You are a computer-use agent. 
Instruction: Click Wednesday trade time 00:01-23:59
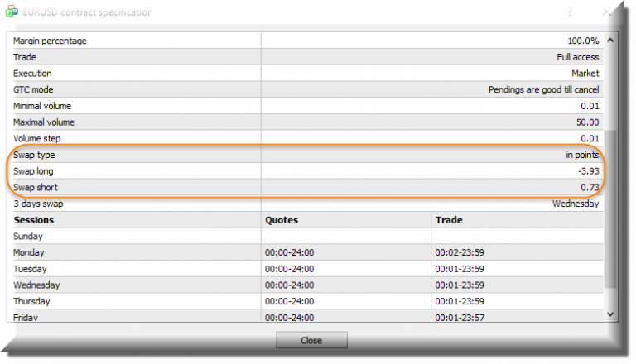pos(460,285)
